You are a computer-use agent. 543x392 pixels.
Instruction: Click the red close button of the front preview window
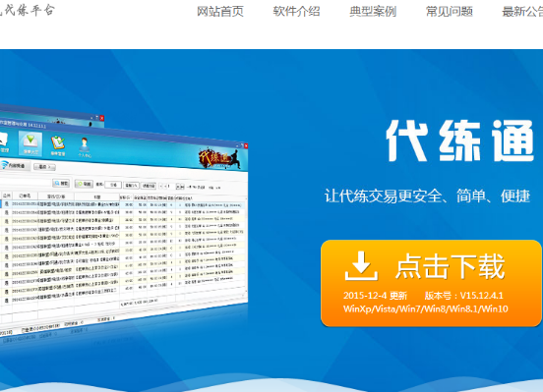click(246, 146)
